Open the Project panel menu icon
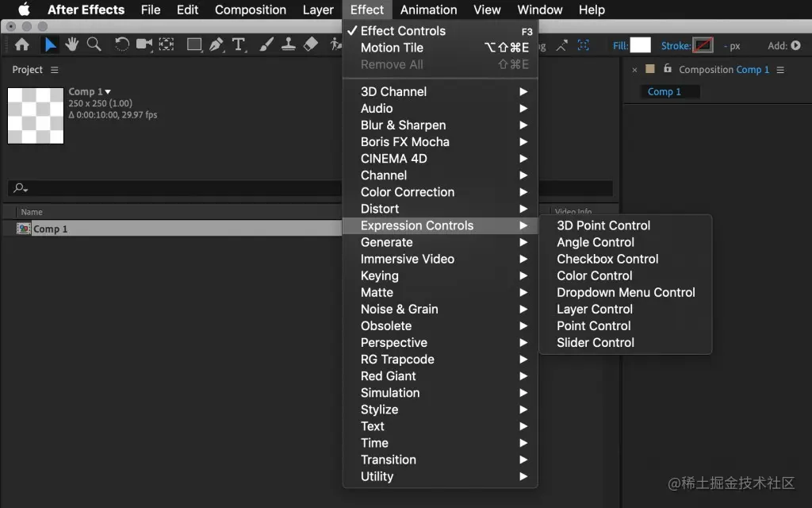Screen dimensions: 812x508 55,70
